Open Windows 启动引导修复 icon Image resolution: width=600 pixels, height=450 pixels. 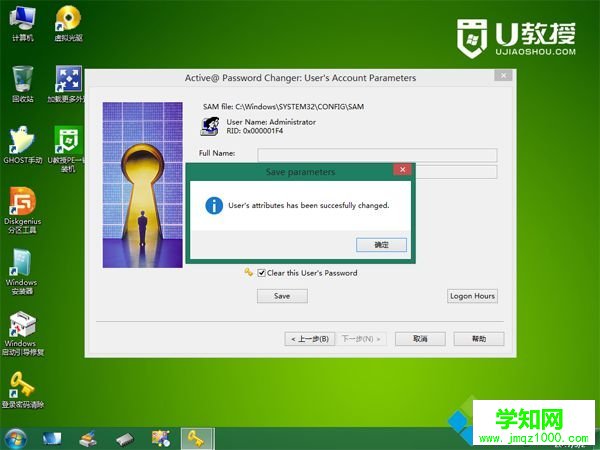point(23,334)
